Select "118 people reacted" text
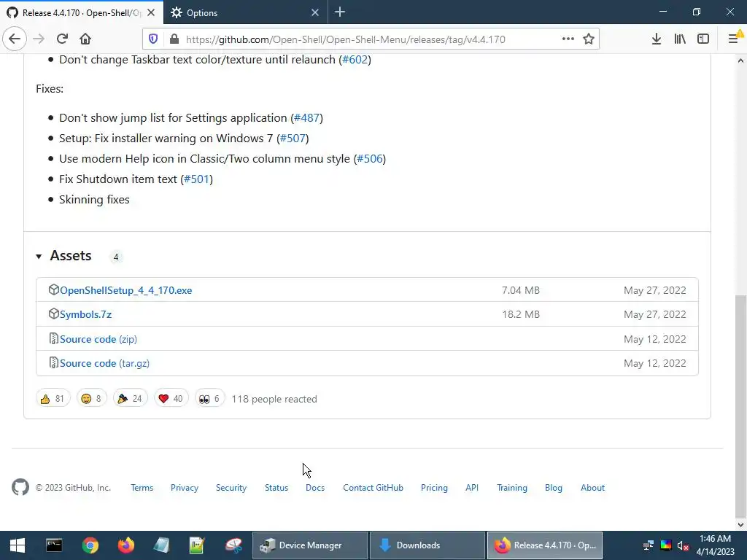747x560 pixels. (274, 399)
